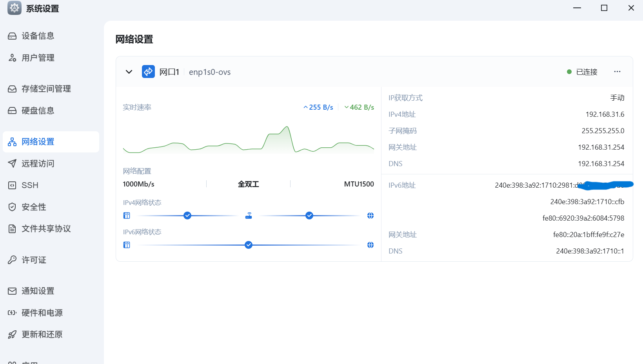Collapse the 网口1 interface panel
The image size is (643, 364).
[129, 72]
